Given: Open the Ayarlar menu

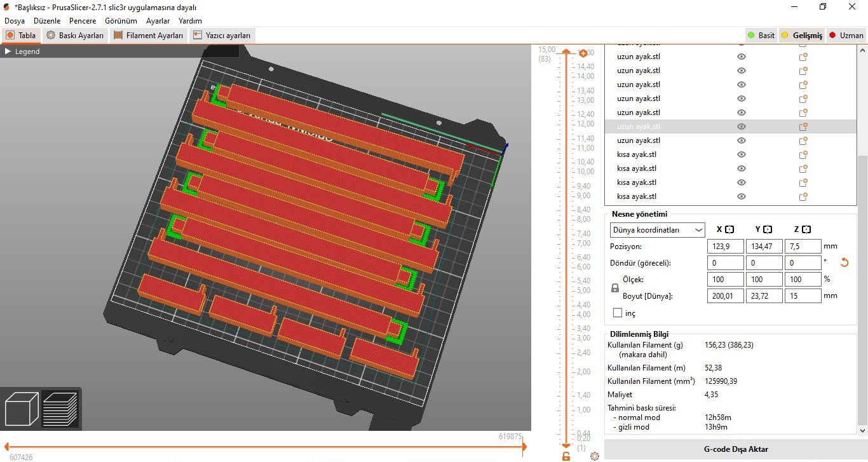Looking at the screenshot, I should click(158, 21).
